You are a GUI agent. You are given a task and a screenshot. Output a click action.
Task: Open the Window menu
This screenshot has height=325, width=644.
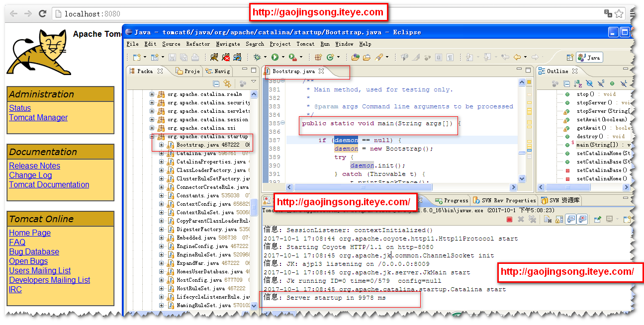344,44
